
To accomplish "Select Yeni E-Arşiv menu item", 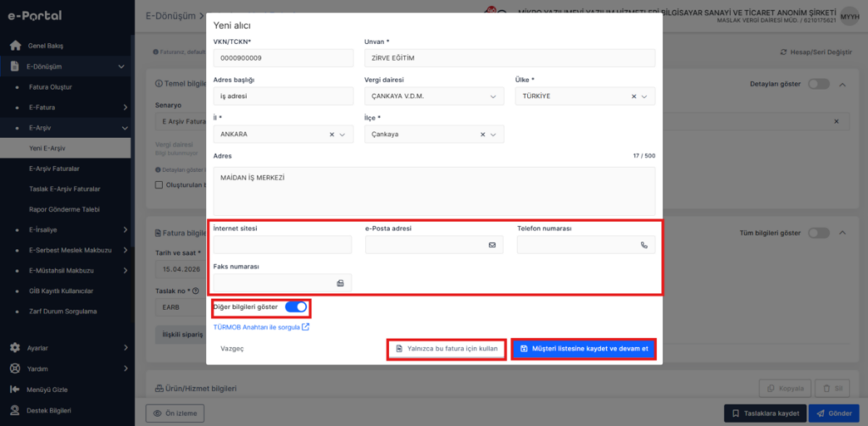I will (65, 148).
